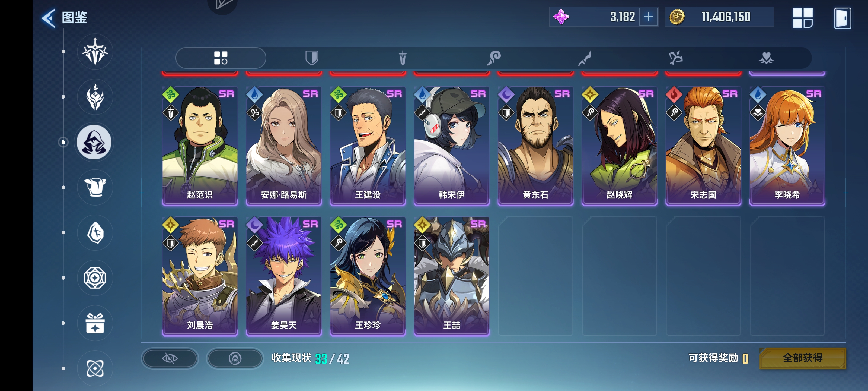This screenshot has width=868, height=391.
Task: Go back using the arrow beside 图鉴
Action: coord(48,18)
